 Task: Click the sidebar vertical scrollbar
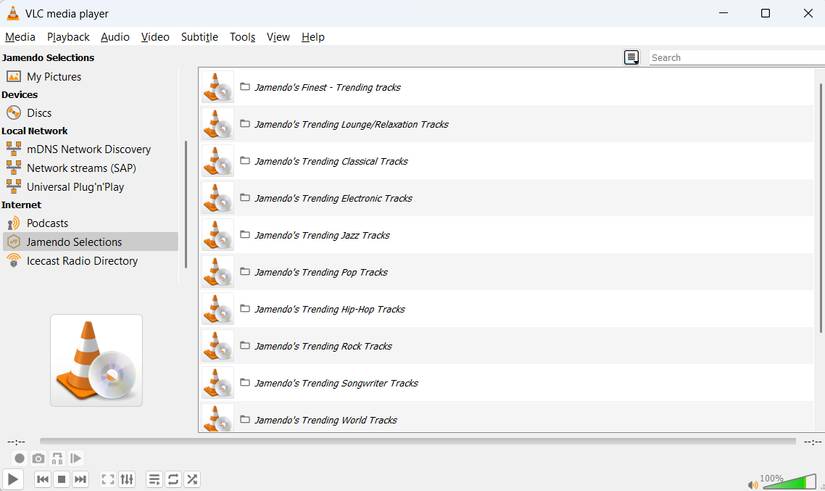(x=186, y=205)
